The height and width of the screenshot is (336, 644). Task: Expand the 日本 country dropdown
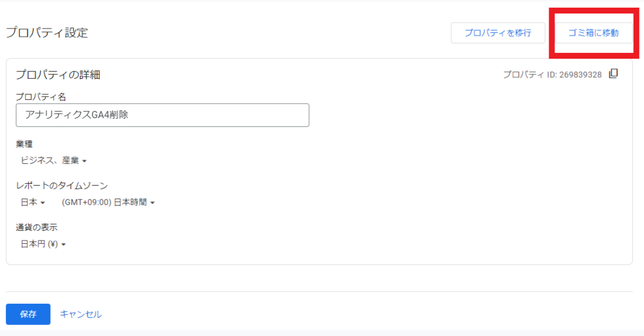click(32, 203)
